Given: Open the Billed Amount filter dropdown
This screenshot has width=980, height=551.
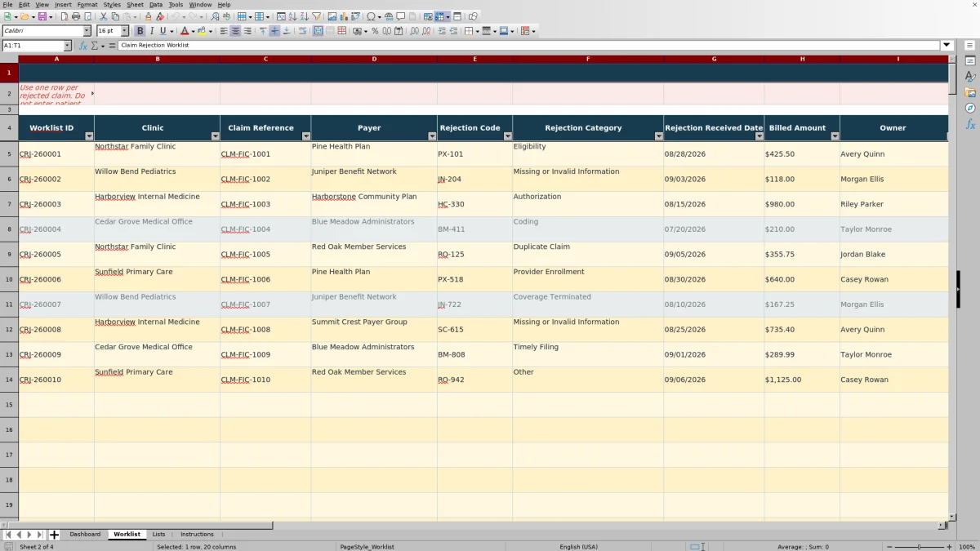Looking at the screenshot, I should [835, 136].
